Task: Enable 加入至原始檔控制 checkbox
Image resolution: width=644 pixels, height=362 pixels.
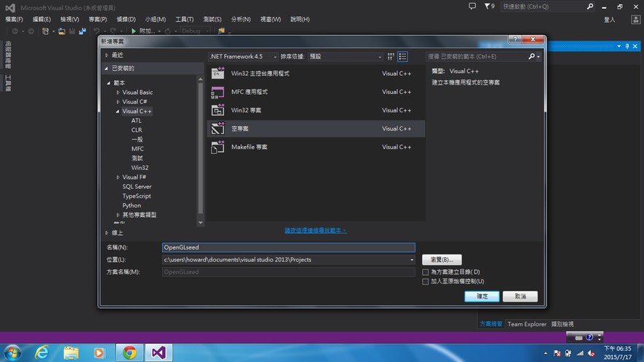Action: tap(426, 282)
